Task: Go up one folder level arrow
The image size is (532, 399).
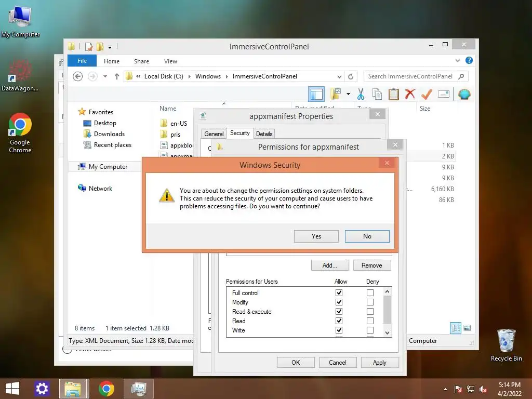Action: [117, 76]
